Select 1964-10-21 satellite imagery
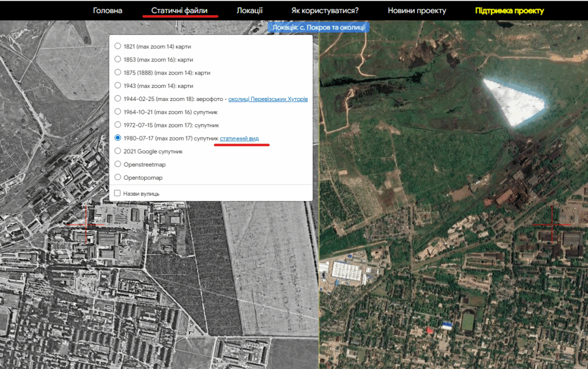 coord(118,112)
